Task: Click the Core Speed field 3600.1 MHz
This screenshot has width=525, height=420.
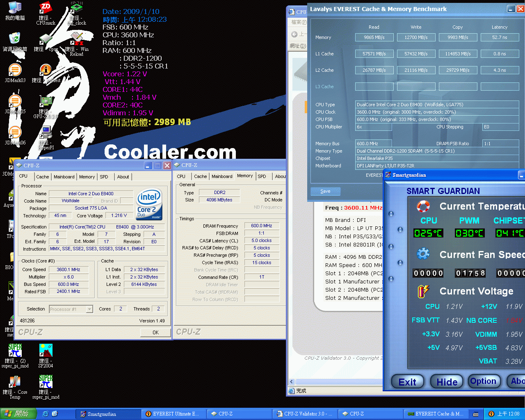Action: click(x=68, y=269)
